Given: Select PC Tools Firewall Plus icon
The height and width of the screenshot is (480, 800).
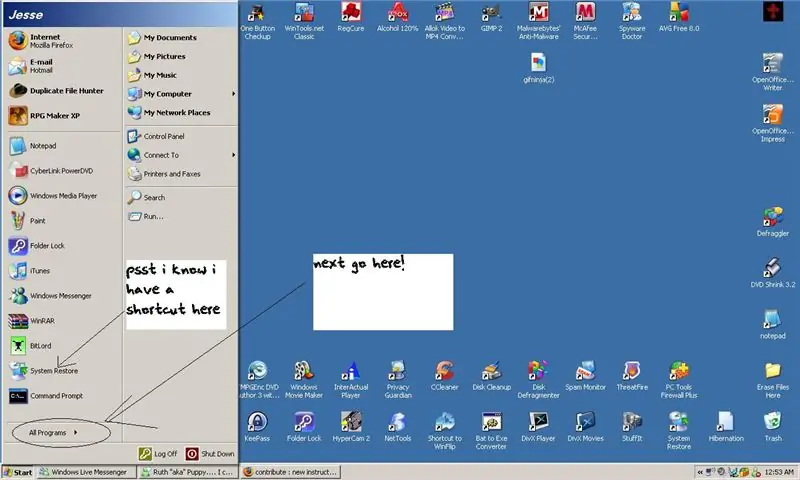Looking at the screenshot, I should coord(679,380).
